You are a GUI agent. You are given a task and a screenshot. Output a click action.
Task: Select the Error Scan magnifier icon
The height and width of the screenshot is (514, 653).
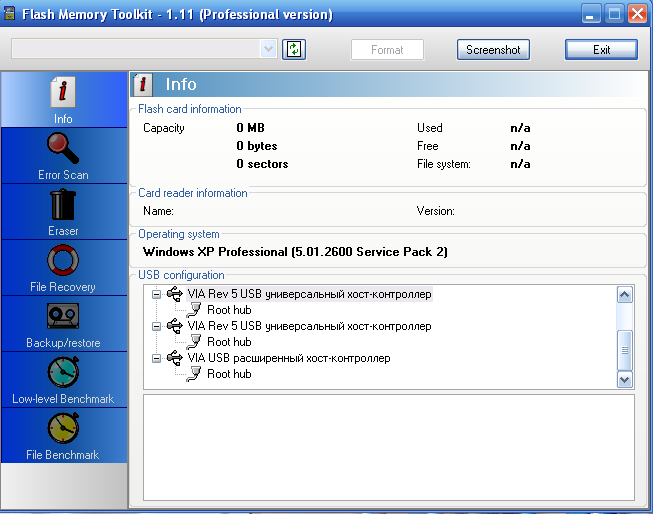coord(63,148)
